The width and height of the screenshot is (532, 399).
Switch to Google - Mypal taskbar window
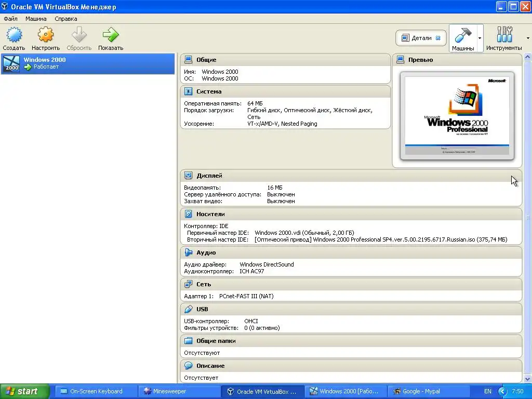(x=428, y=391)
